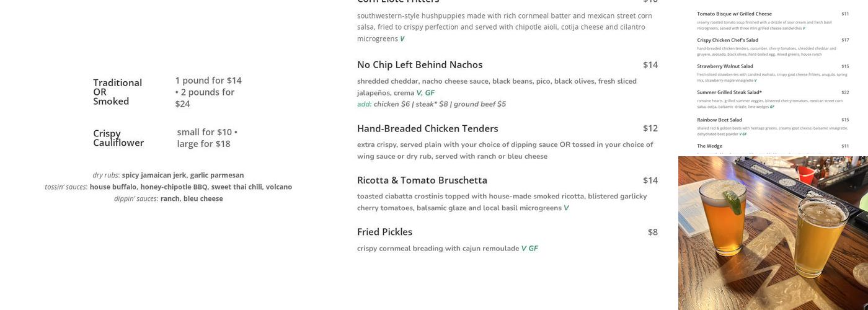Viewport: 868px width, 310px height.
Task: Click The Wedge salad title
Action: coord(709,146)
